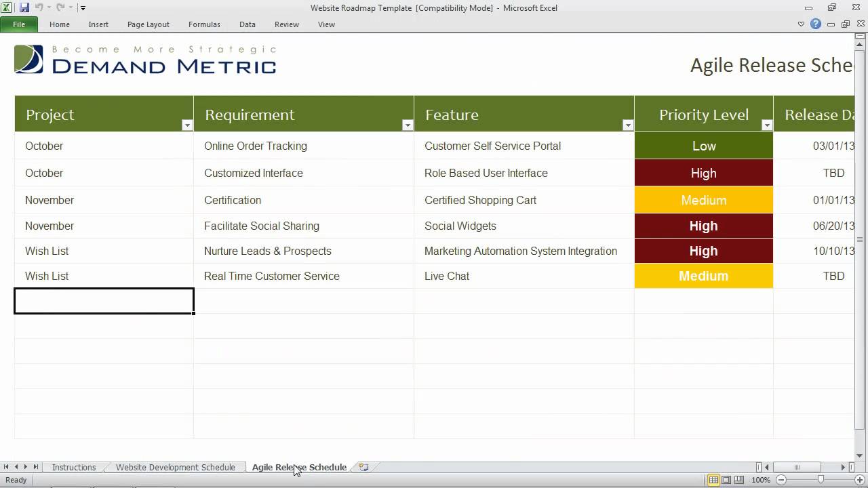Open the Requirement column filter dropdown
The height and width of the screenshot is (488, 868).
click(408, 125)
